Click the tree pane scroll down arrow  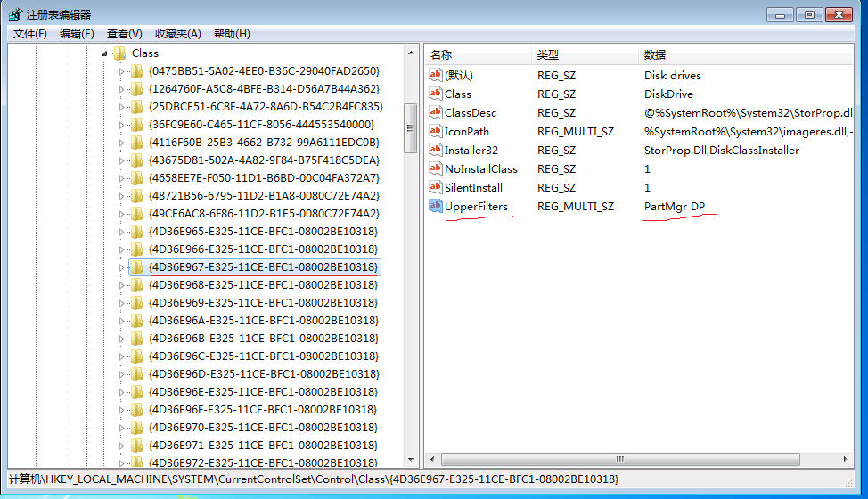point(411,459)
